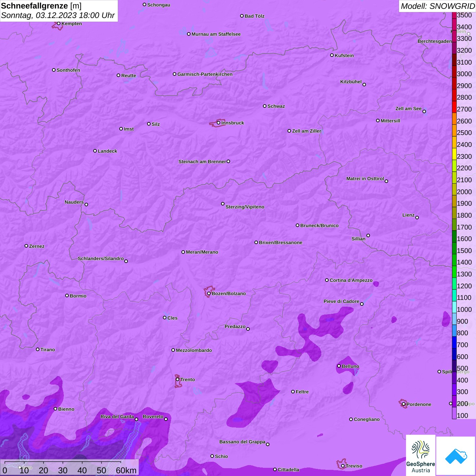Click the Conegliano location dot

click(351, 419)
